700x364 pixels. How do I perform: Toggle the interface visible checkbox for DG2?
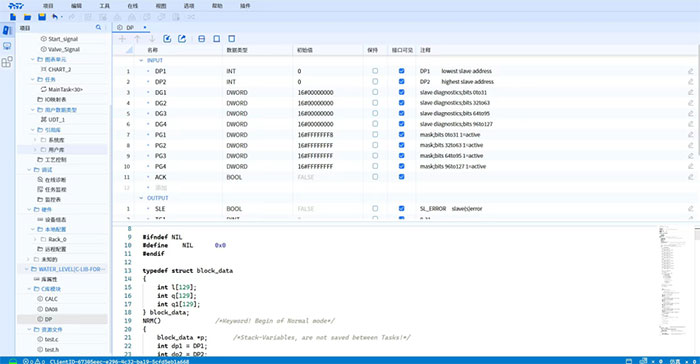pyautogui.click(x=401, y=103)
